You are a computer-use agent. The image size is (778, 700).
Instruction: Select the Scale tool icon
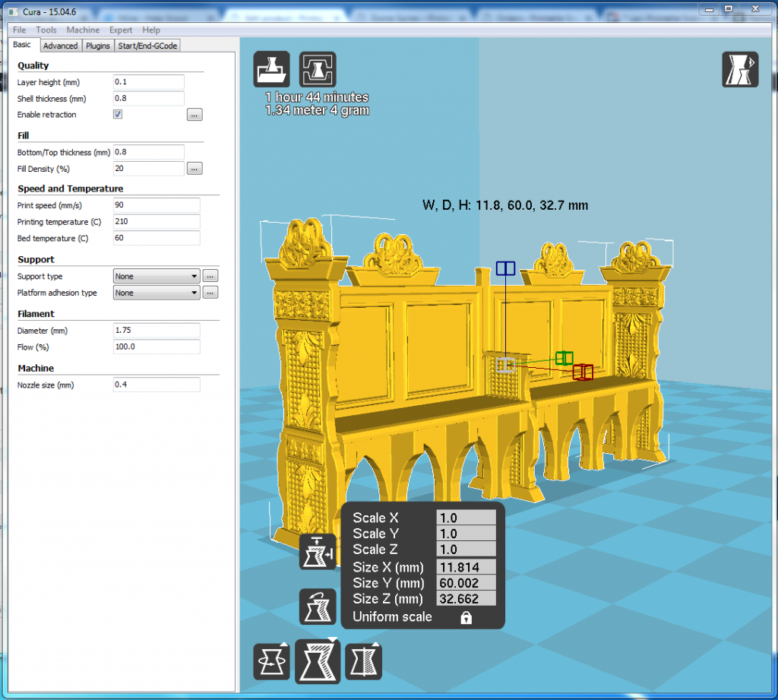tap(318, 661)
